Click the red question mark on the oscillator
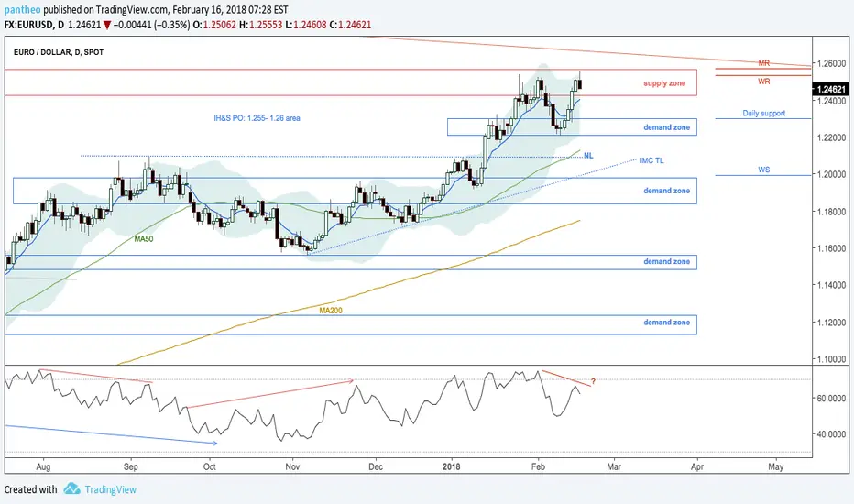This screenshot has width=854, height=504. 593,381
